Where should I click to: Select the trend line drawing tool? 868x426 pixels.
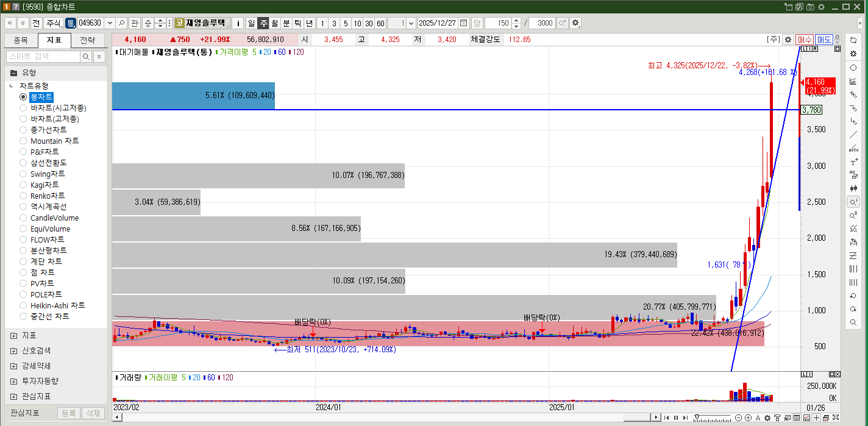tap(853, 135)
